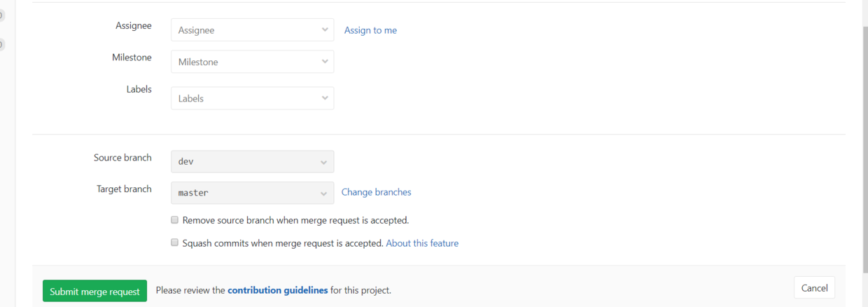
Task: Click the Labels dropdown chevron arrow
Action: [325, 98]
